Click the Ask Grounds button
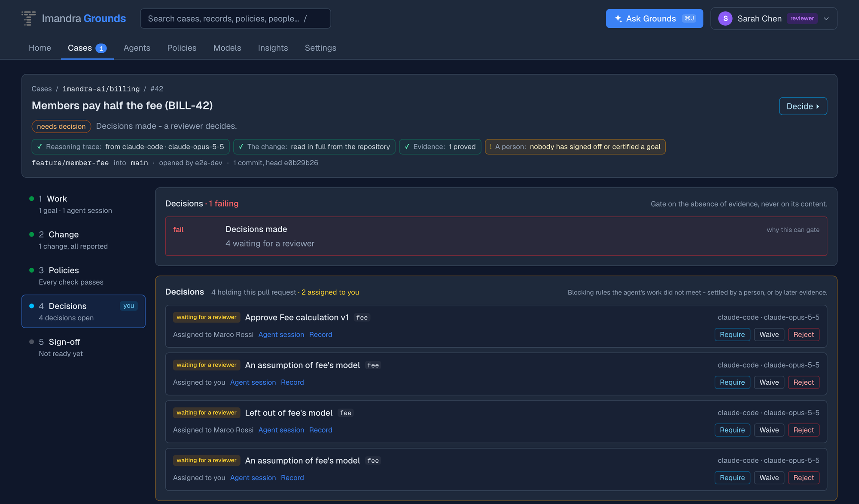859x504 pixels. [654, 18]
